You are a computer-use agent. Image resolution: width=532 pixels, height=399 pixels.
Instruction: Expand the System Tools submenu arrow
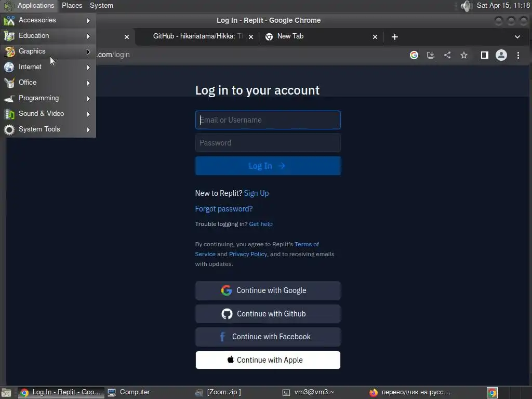coord(88,130)
